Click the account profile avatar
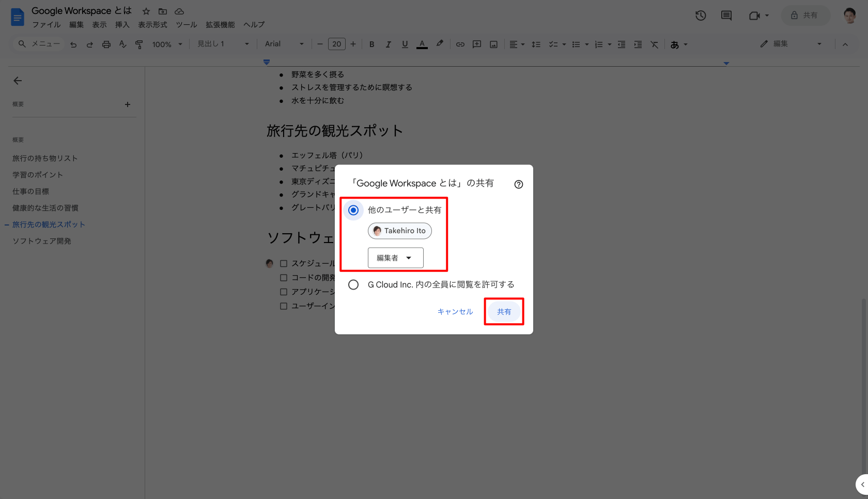Viewport: 868px width, 499px height. pyautogui.click(x=850, y=16)
